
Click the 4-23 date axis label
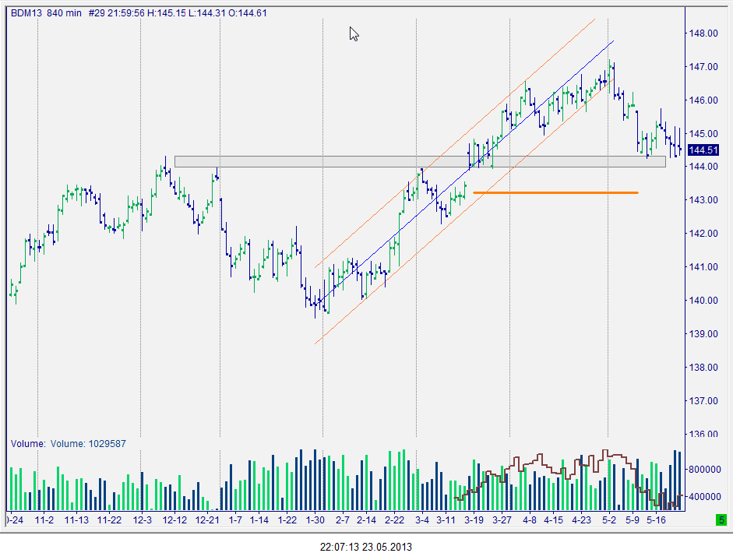[582, 519]
